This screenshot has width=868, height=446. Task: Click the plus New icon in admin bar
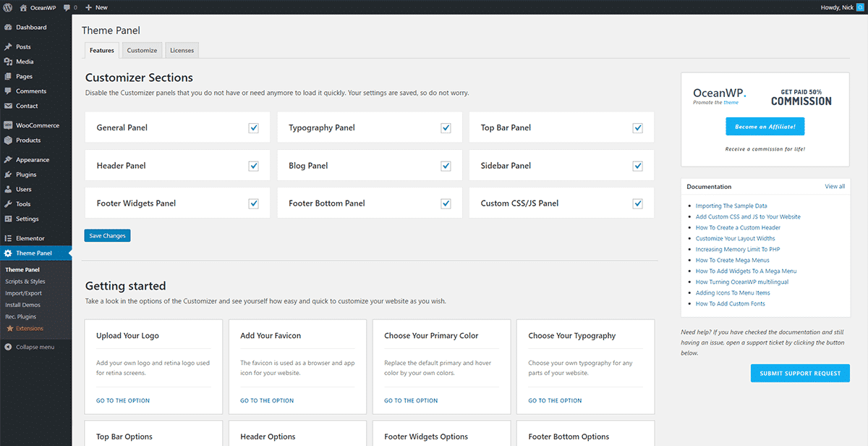pos(88,7)
